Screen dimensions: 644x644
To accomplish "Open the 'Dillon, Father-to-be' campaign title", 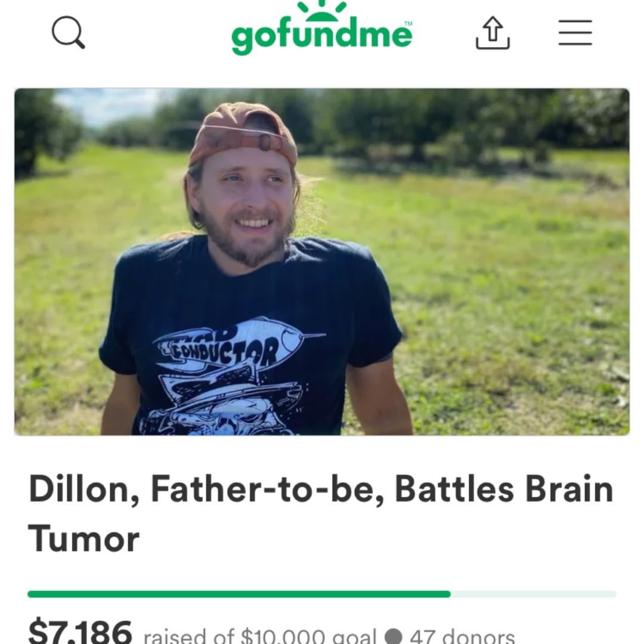I will pyautogui.click(x=321, y=513).
